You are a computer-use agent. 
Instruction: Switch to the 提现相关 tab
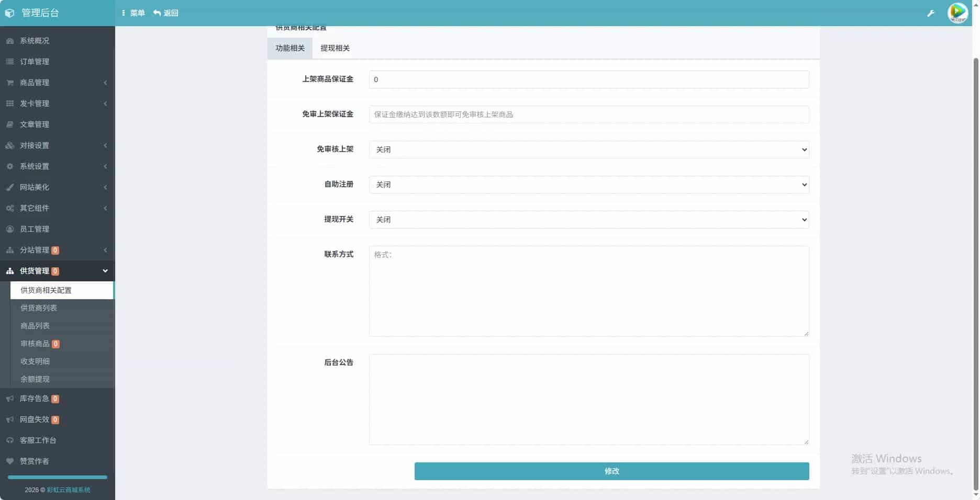click(x=335, y=48)
